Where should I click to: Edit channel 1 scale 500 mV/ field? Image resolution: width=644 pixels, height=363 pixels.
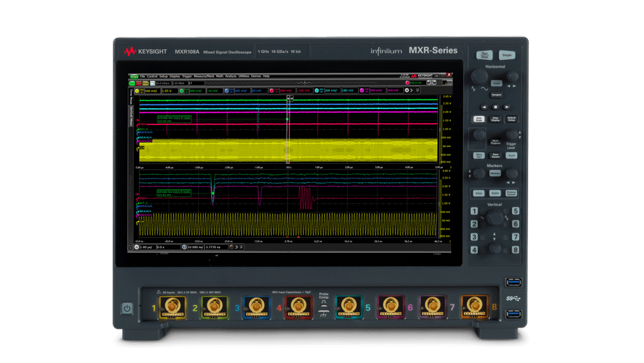tap(152, 91)
